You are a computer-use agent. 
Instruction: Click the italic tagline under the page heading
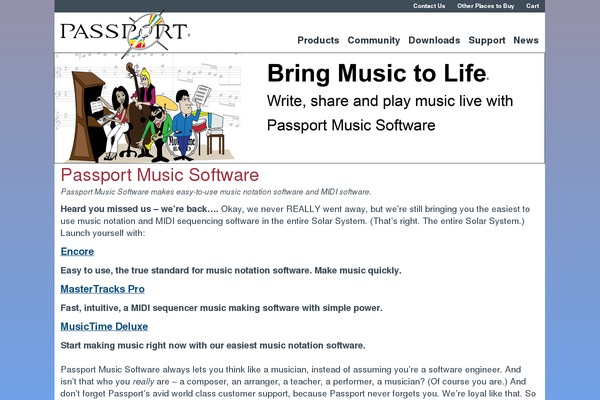point(216,192)
